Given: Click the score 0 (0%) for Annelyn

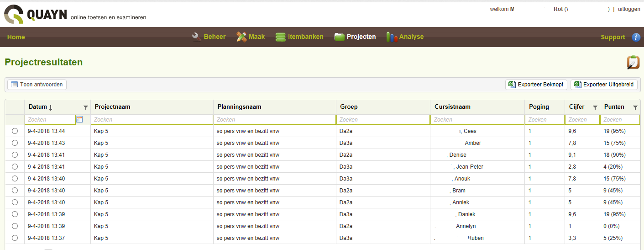Looking at the screenshot, I should (611, 226).
